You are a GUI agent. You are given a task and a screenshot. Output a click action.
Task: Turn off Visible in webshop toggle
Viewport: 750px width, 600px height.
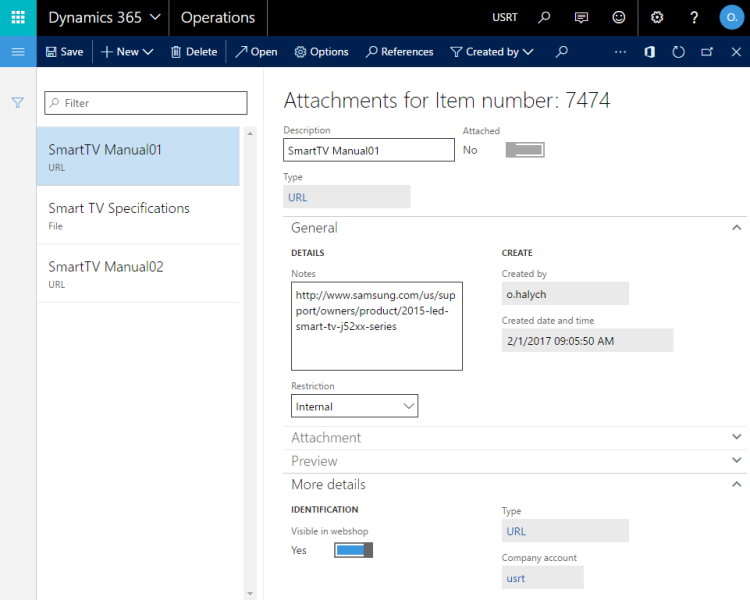pos(353,550)
